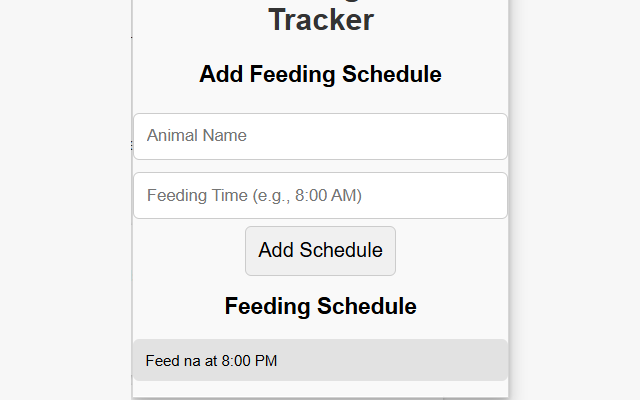This screenshot has width=640, height=400.
Task: Click the Animal Name input field
Action: point(320,136)
